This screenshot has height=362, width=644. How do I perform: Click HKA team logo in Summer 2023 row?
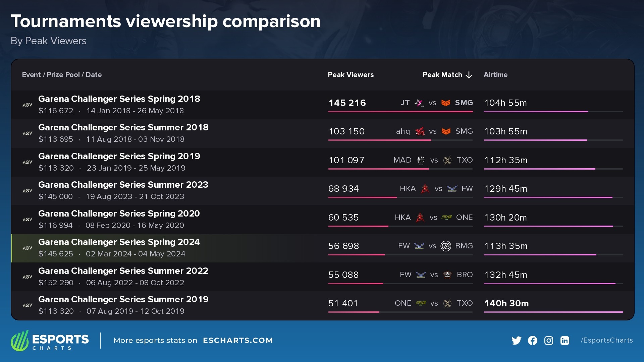[x=425, y=189]
